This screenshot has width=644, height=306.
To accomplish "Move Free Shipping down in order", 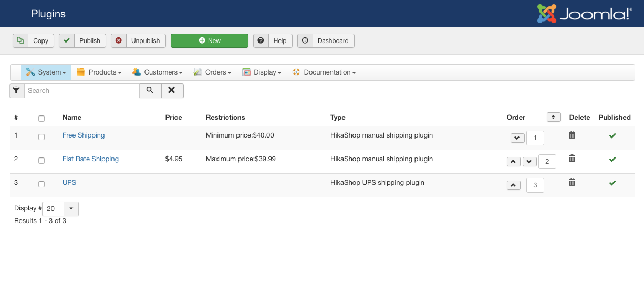I will (517, 138).
